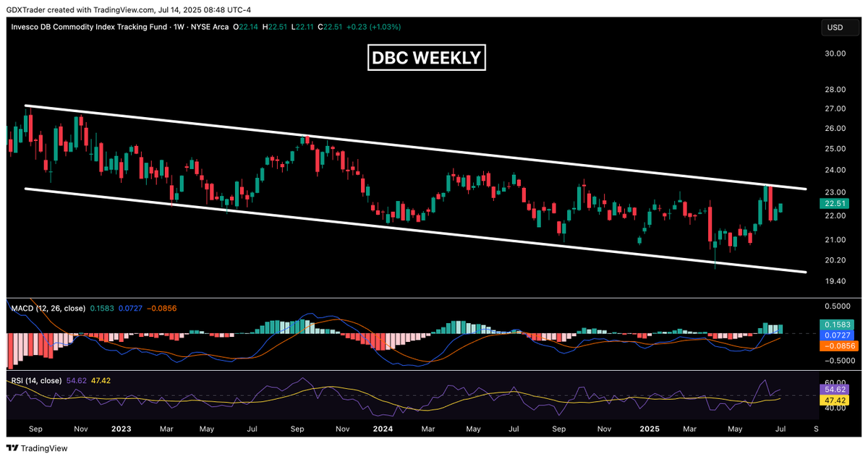Click the 0.5000 MACD axis label
The width and height of the screenshot is (868, 459).
pyautogui.click(x=838, y=306)
